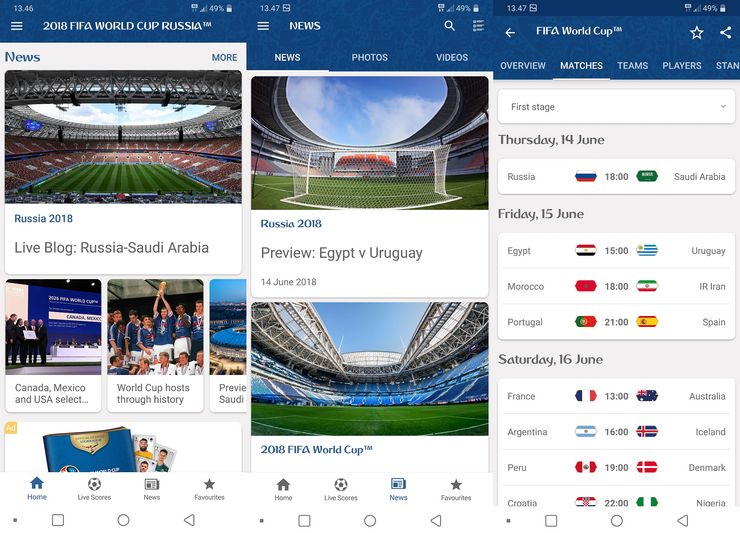
Task: Open the Portugal vs Spain 21:00 match
Action: point(616,322)
